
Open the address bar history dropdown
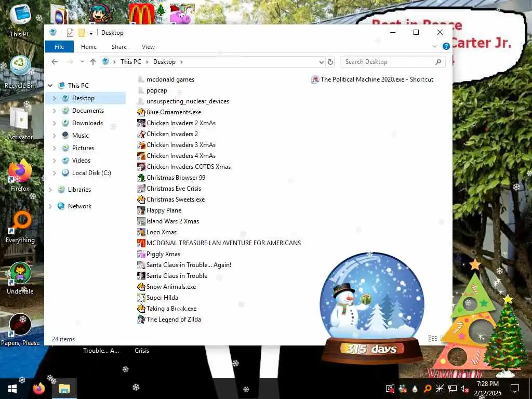coord(321,62)
